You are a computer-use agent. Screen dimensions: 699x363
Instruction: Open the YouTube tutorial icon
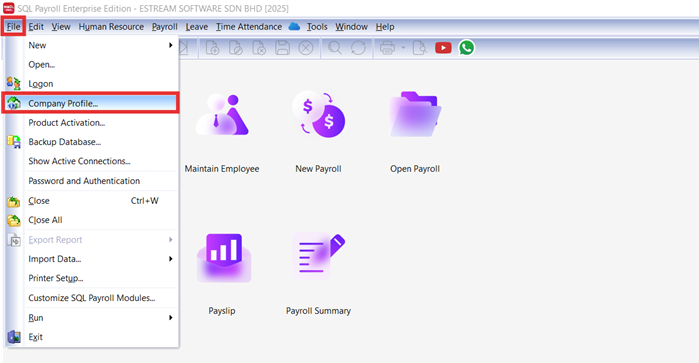443,48
